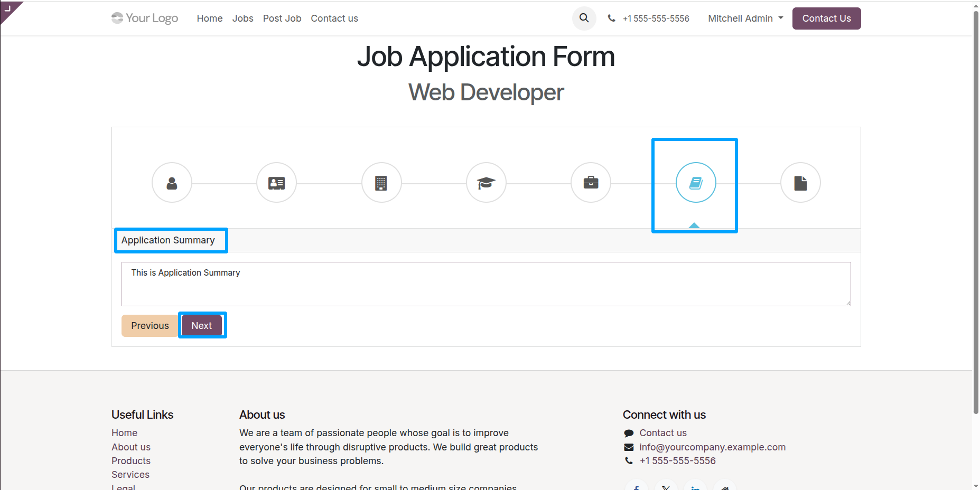The width and height of the screenshot is (980, 490).
Task: Select the personal info step icon
Action: point(172,183)
